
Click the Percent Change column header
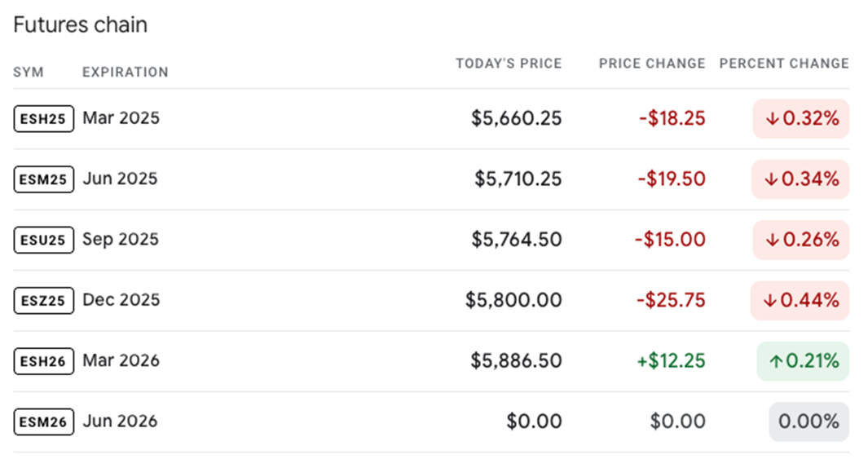point(784,64)
